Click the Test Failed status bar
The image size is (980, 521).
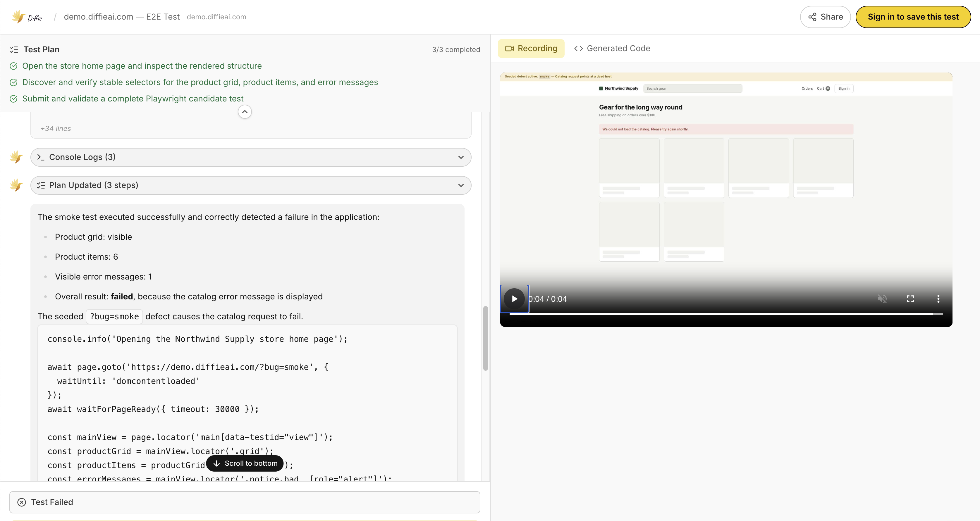(245, 502)
